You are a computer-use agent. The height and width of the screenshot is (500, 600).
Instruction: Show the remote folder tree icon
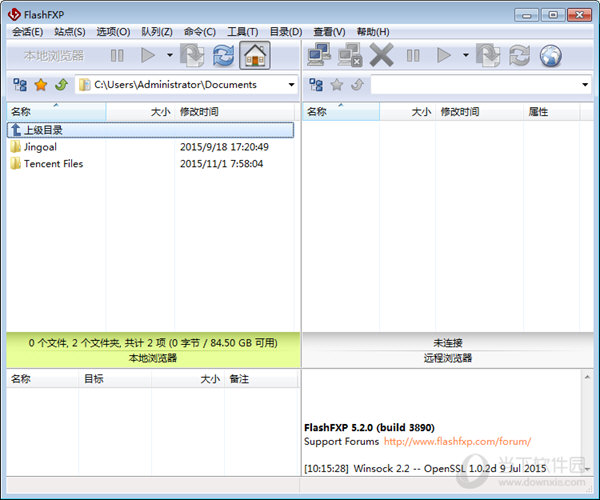pyautogui.click(x=316, y=85)
